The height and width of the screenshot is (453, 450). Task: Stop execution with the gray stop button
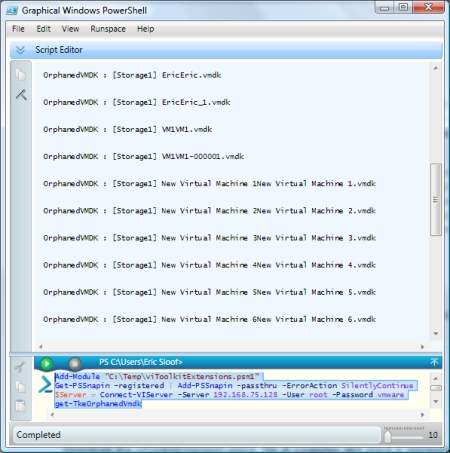(x=75, y=363)
